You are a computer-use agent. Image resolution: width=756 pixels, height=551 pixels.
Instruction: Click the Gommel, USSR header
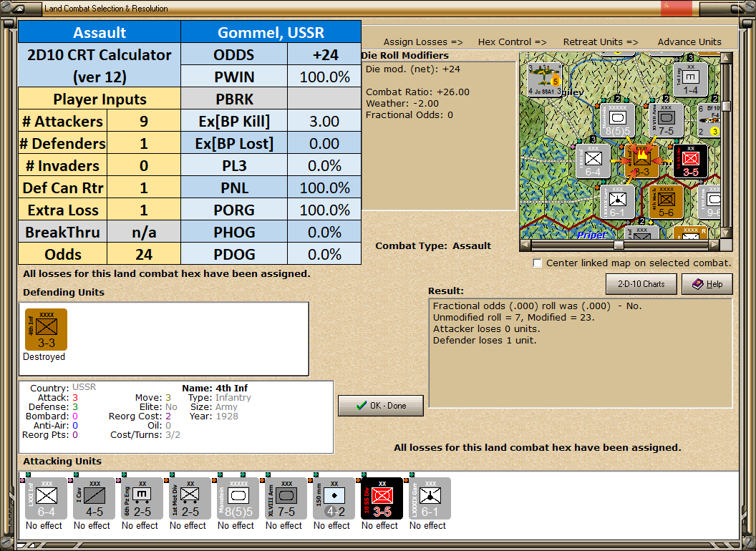[271, 31]
